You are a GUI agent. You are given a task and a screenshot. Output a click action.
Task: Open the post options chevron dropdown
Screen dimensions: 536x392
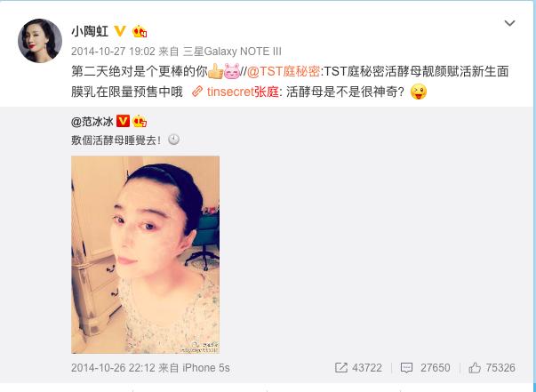[509, 23]
